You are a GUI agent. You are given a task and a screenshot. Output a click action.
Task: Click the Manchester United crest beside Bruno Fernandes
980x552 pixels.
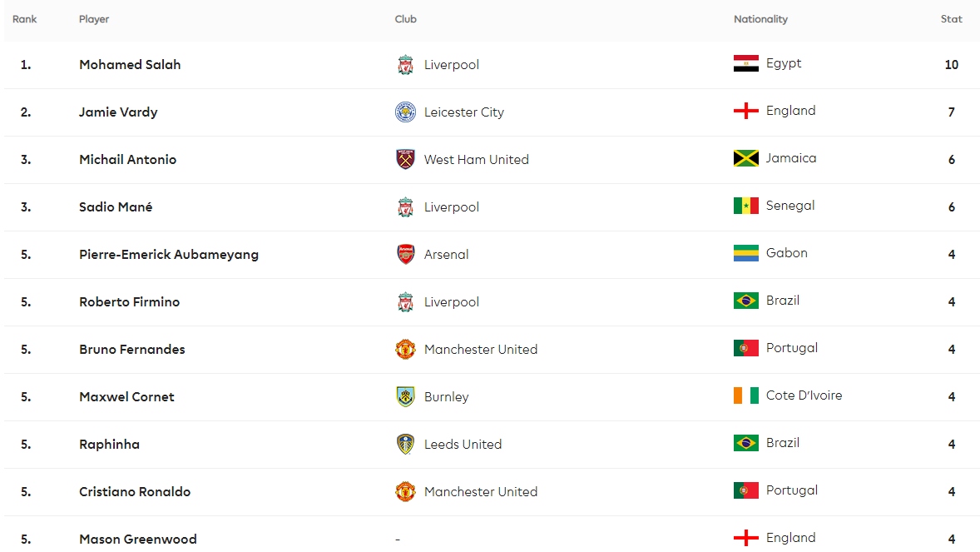point(406,349)
